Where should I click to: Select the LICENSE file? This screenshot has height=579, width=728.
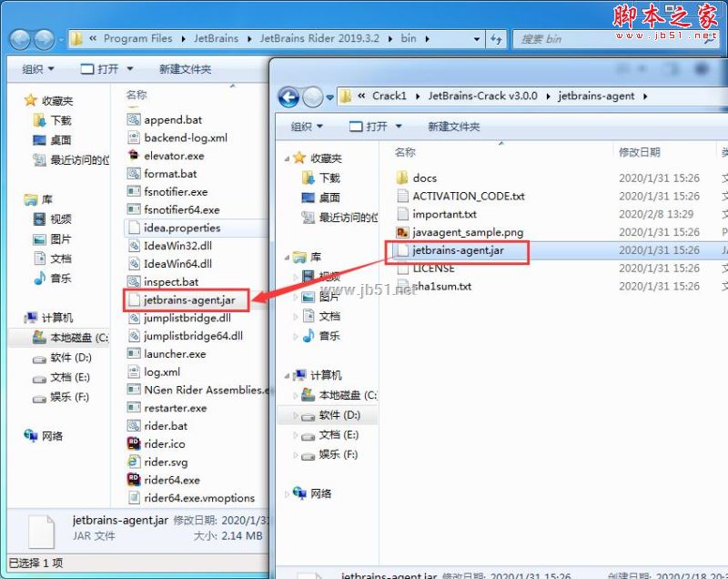tap(434, 269)
